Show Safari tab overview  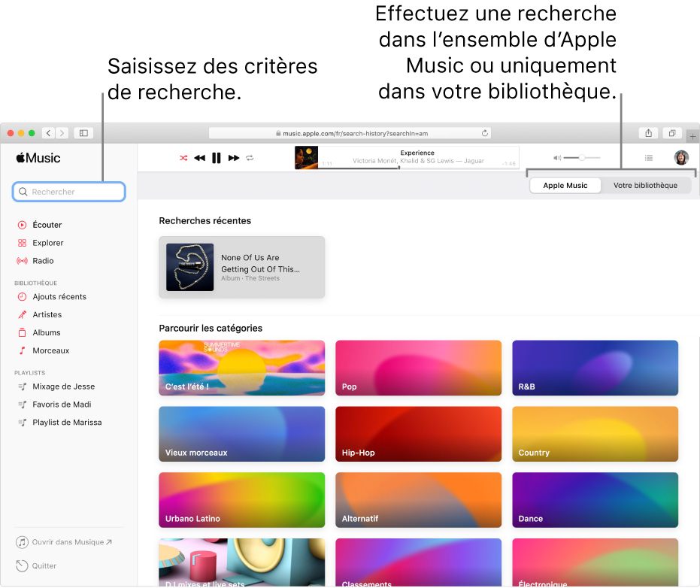click(672, 133)
